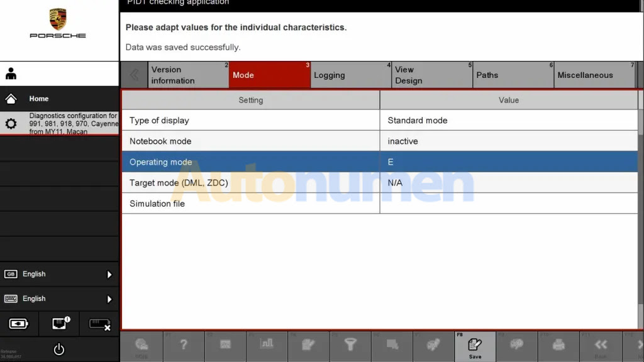Click the battery power status icon
Image resolution: width=644 pixels, height=362 pixels.
[19, 324]
